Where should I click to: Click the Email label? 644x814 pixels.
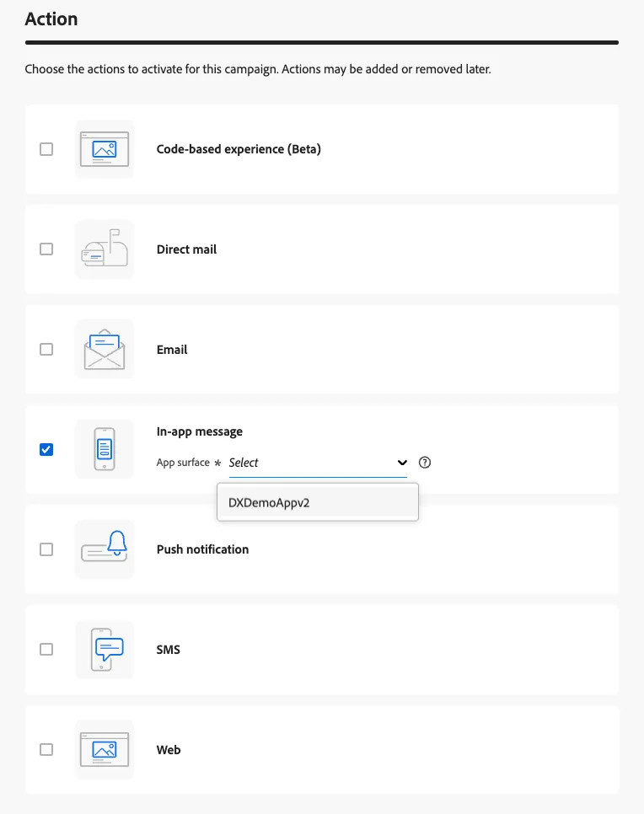[x=172, y=350]
